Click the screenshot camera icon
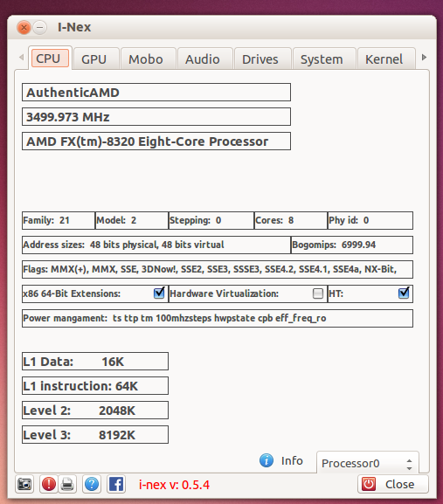443x504 pixels. click(x=24, y=484)
